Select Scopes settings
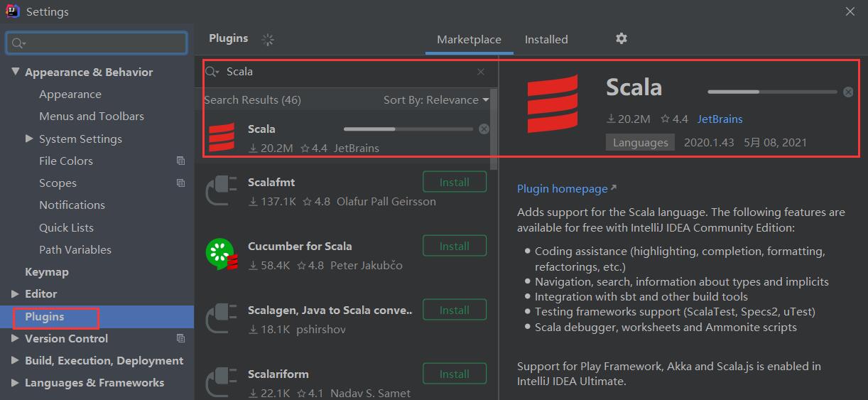This screenshot has height=400, width=868. click(x=58, y=183)
